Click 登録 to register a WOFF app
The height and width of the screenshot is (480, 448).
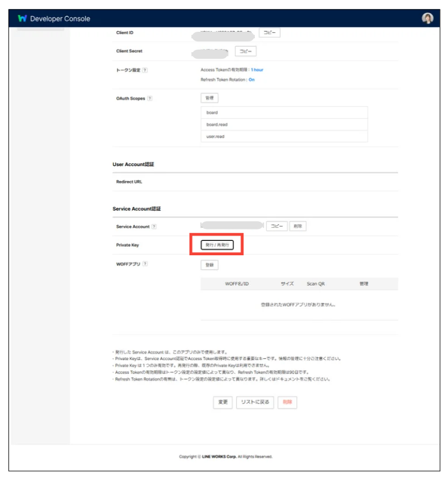click(x=209, y=264)
